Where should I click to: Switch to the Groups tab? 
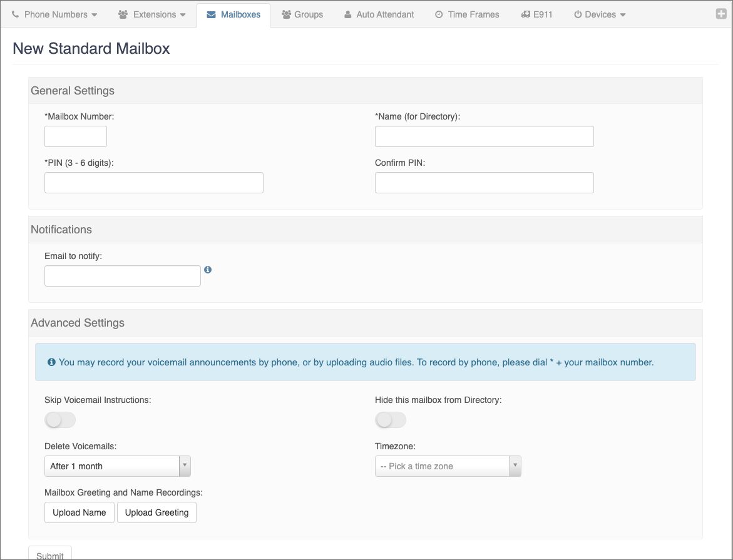pyautogui.click(x=302, y=14)
